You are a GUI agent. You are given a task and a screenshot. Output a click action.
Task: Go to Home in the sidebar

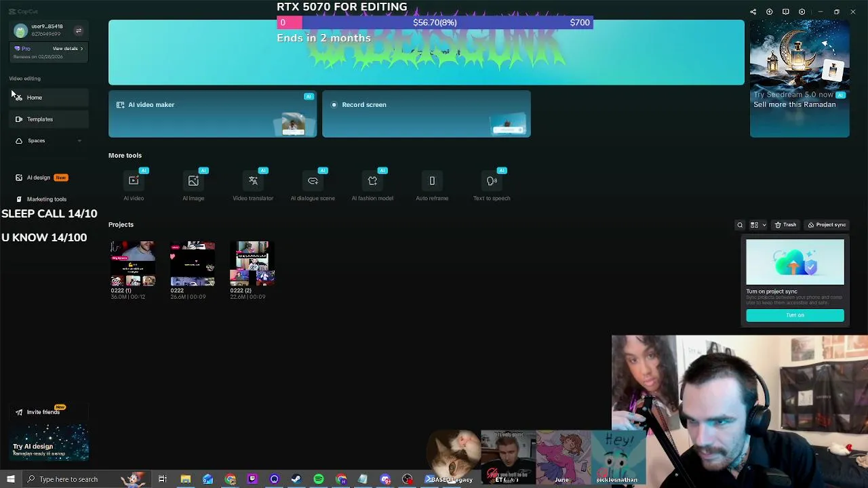[x=49, y=98]
